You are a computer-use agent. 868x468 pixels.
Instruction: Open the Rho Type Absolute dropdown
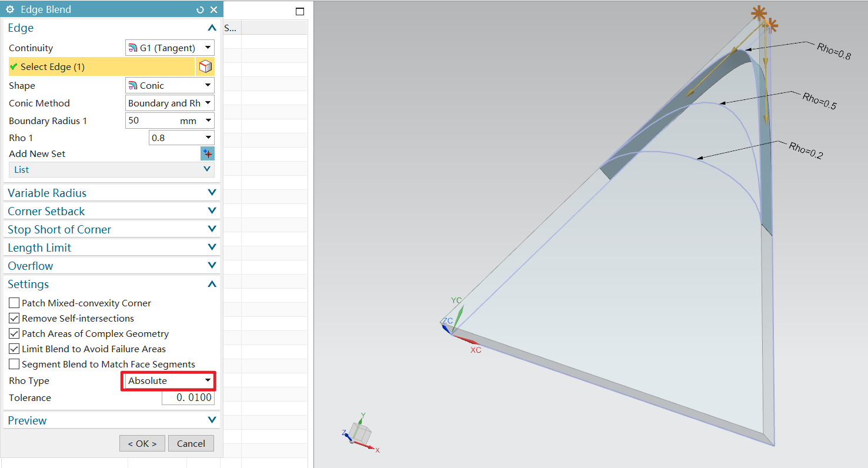169,381
